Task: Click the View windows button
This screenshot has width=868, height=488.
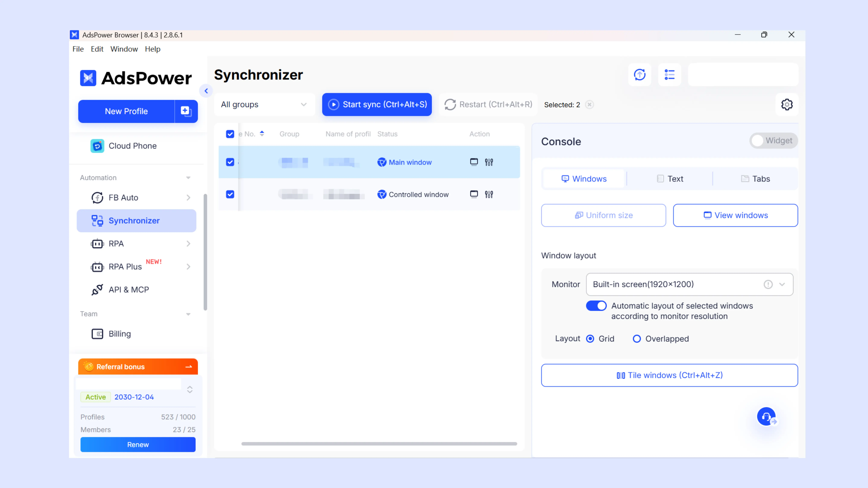Action: click(x=735, y=215)
